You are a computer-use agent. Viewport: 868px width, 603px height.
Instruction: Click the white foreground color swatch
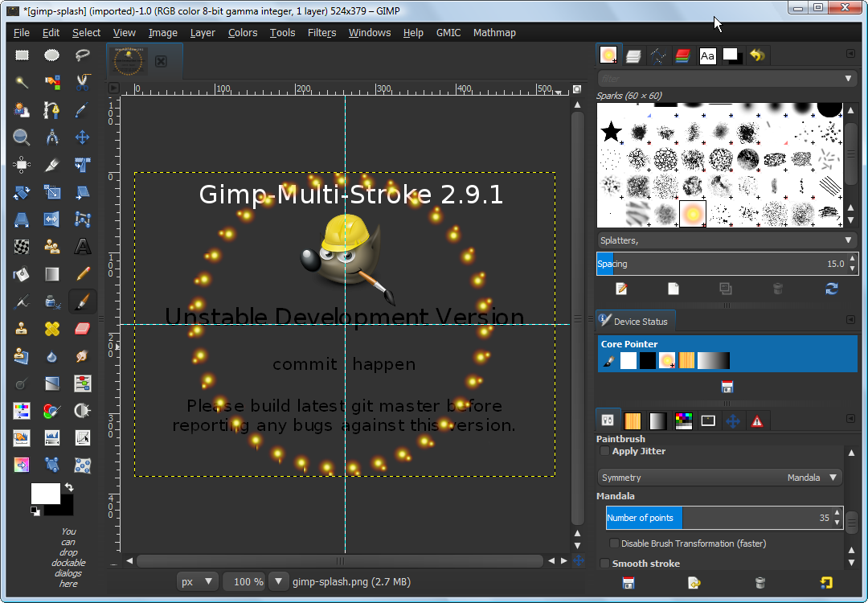pyautogui.click(x=45, y=493)
